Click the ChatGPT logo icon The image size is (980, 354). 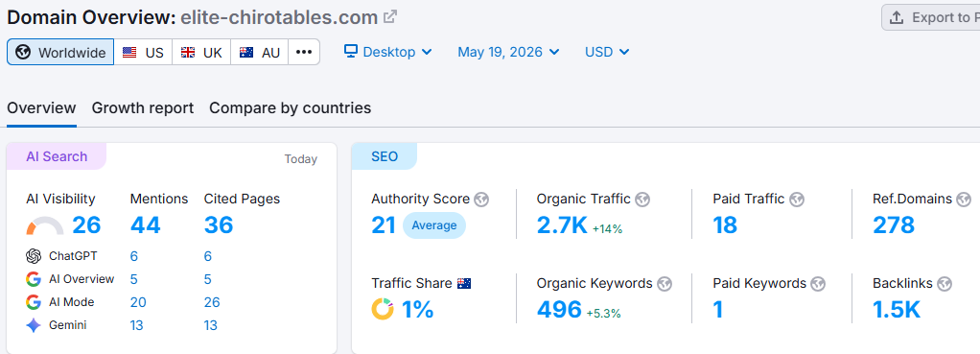34,256
